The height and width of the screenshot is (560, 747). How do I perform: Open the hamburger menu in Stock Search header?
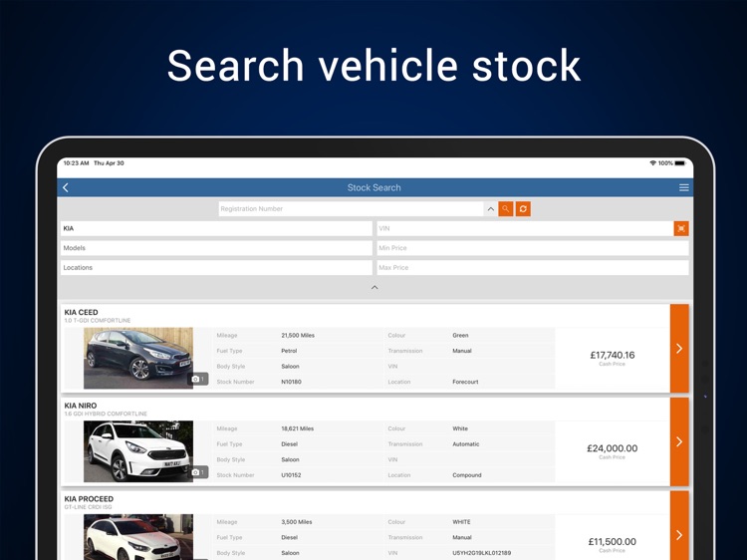683,187
